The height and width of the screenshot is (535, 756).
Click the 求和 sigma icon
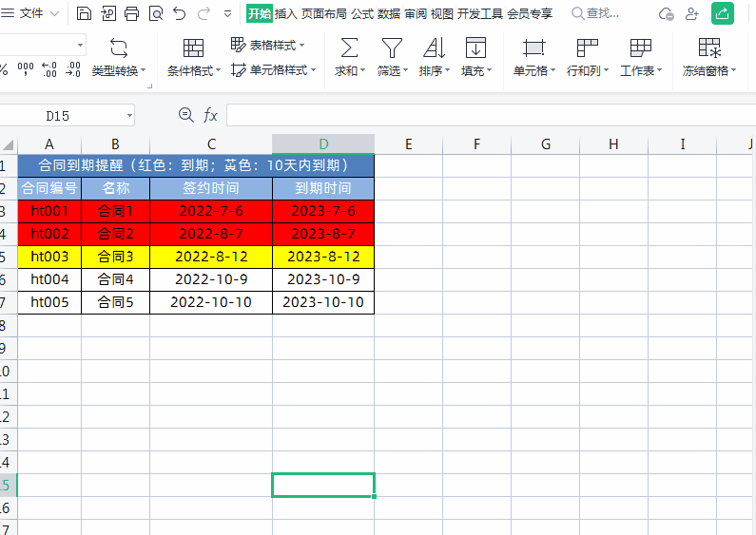point(349,48)
